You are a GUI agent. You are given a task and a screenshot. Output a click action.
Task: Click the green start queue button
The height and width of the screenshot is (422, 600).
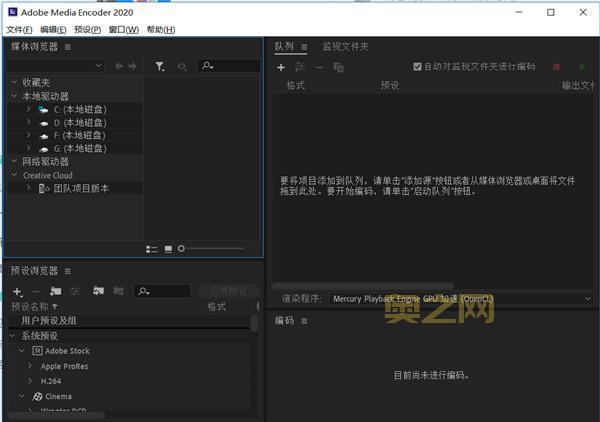(x=583, y=67)
